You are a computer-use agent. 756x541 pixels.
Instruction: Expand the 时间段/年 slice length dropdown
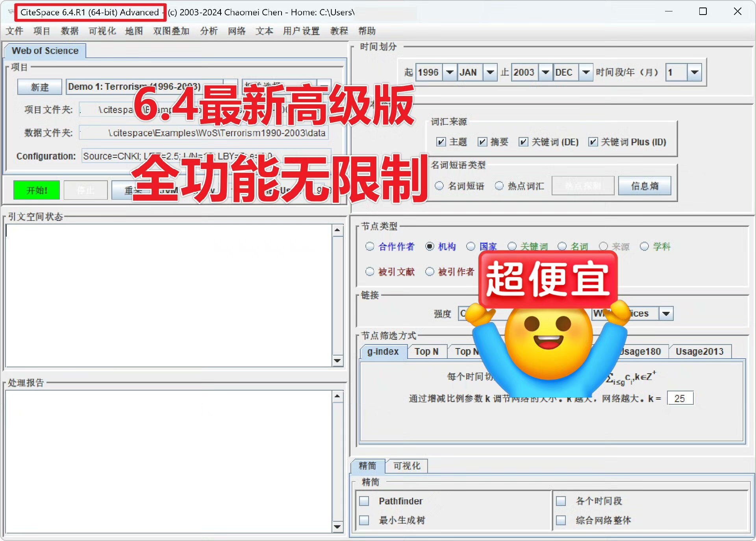(x=695, y=72)
